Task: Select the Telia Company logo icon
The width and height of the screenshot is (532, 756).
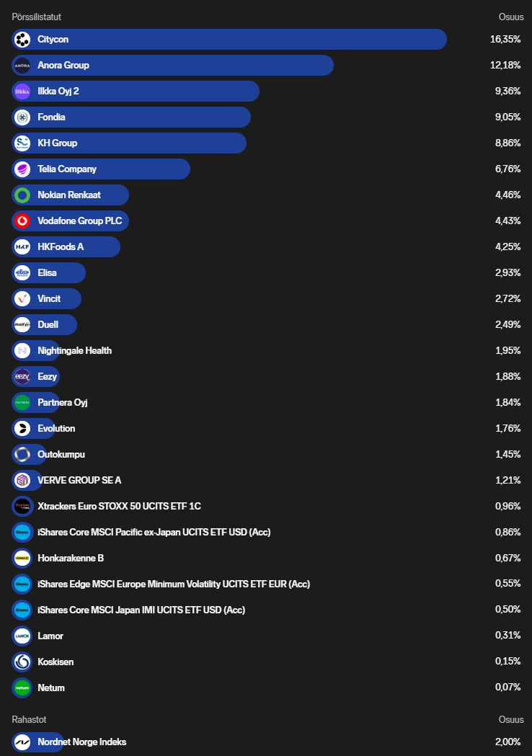Action: [x=22, y=169]
